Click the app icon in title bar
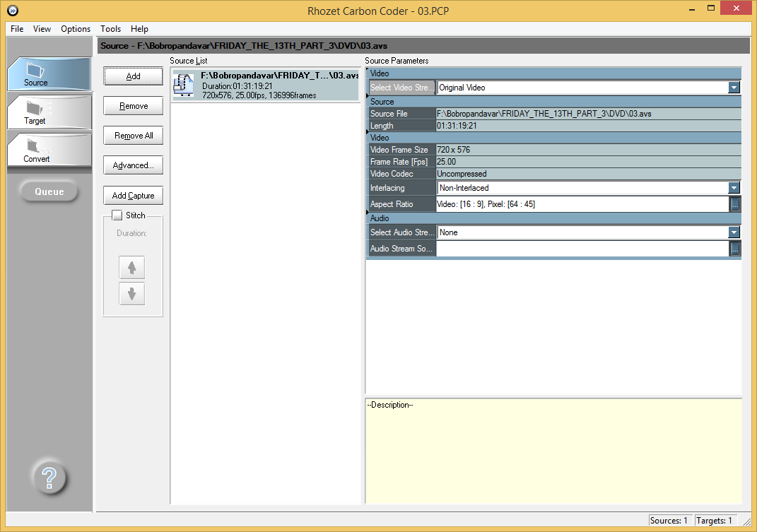This screenshot has height=532, width=757. click(12, 11)
